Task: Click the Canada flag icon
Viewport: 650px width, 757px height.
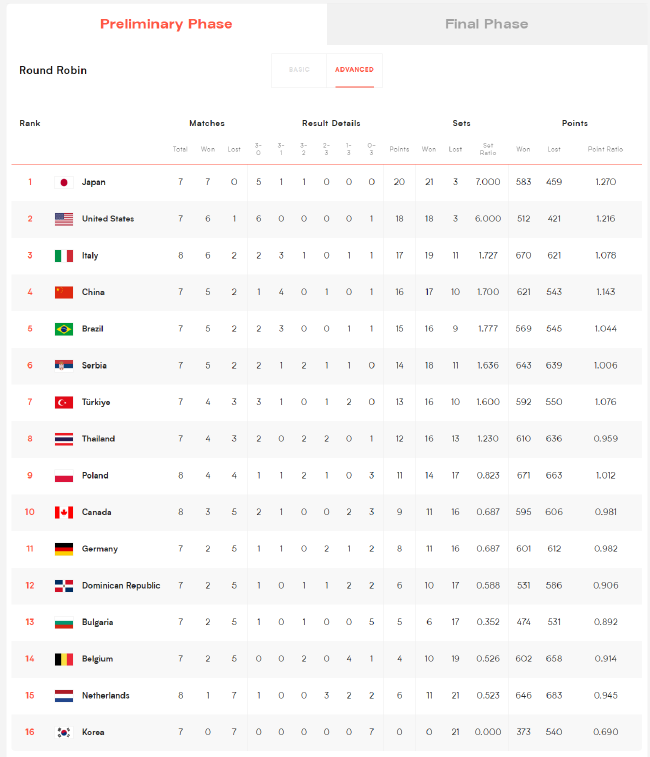Action: (x=64, y=512)
